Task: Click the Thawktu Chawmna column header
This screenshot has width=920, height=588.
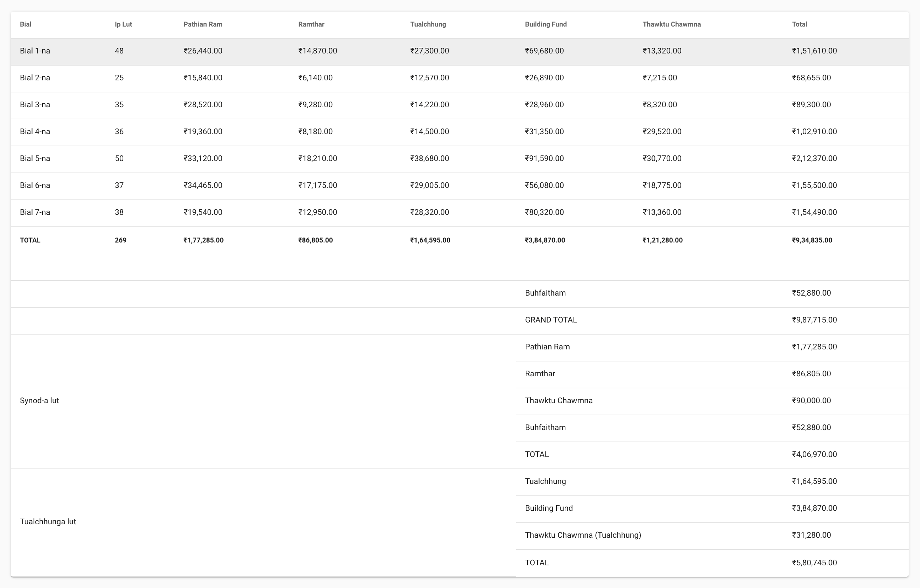Action: 671,24
